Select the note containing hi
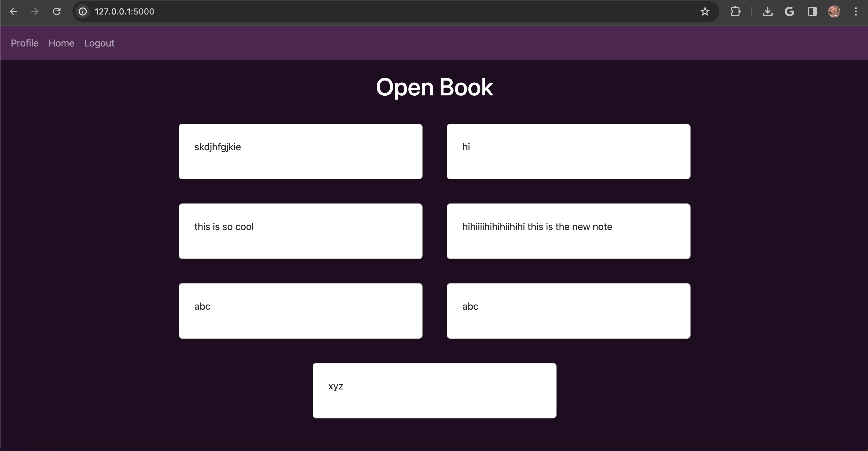The width and height of the screenshot is (868, 451). (568, 151)
